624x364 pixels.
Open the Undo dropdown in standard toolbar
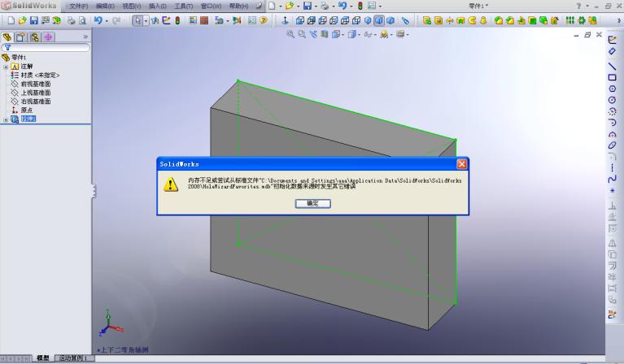click(x=107, y=20)
